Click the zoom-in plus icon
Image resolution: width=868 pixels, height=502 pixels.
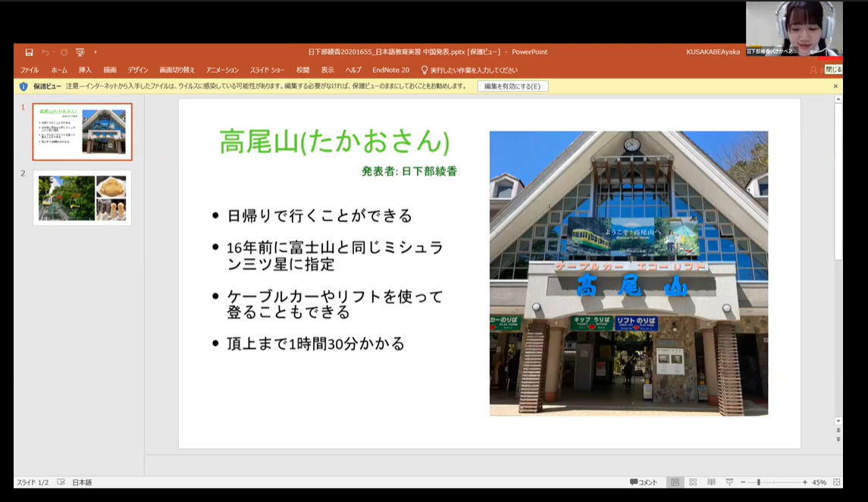point(804,482)
